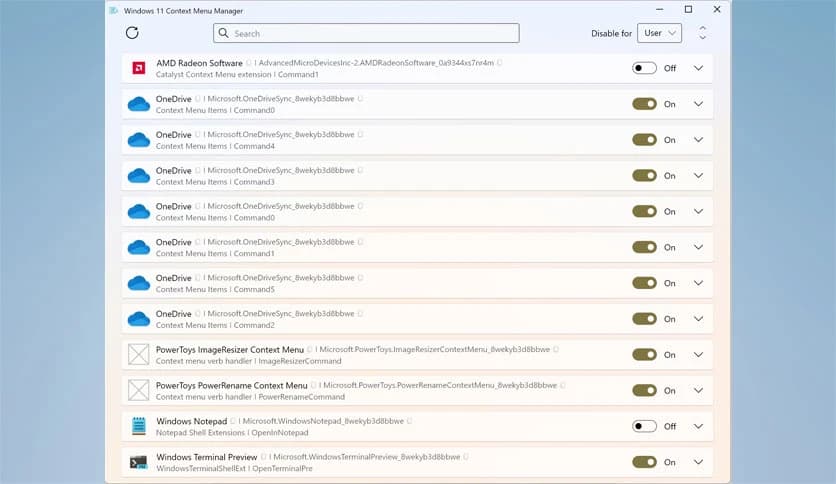Copy the Windows Terminal Preview name via copy icon
This screenshot has height=484, width=836.
click(263, 457)
